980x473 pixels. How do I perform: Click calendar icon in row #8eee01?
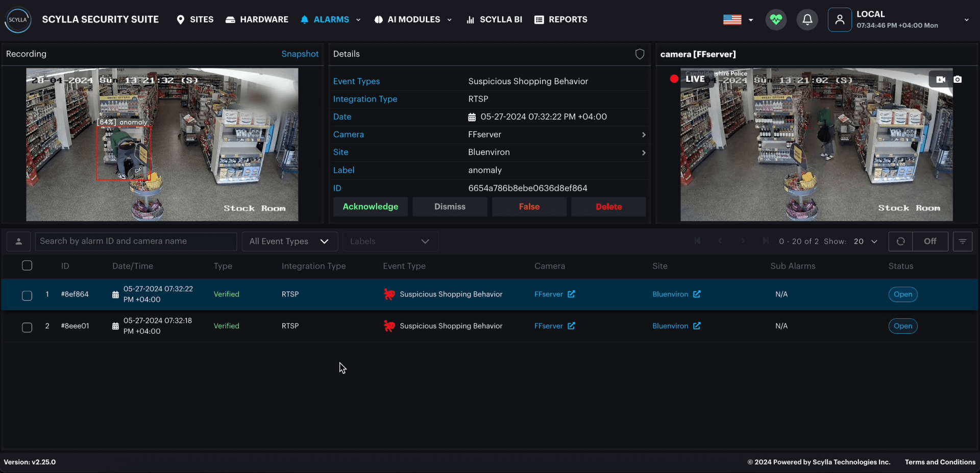(x=115, y=326)
